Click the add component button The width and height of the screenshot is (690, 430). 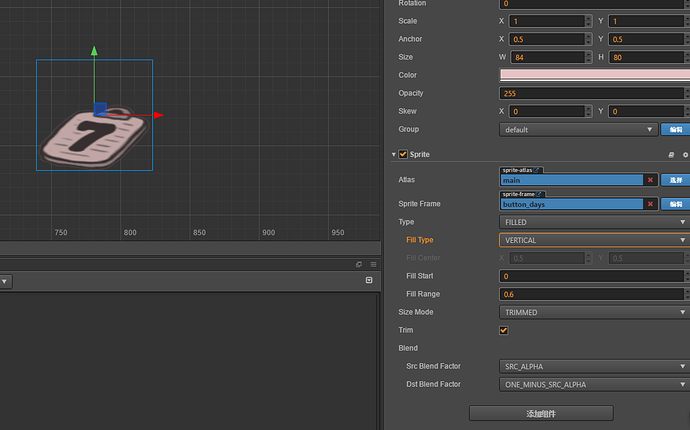coord(541,413)
